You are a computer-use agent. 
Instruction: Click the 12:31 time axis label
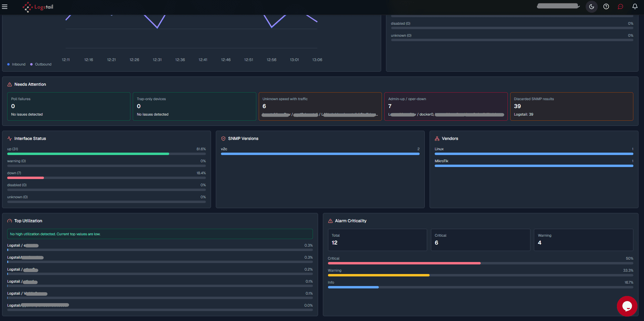[x=157, y=60]
